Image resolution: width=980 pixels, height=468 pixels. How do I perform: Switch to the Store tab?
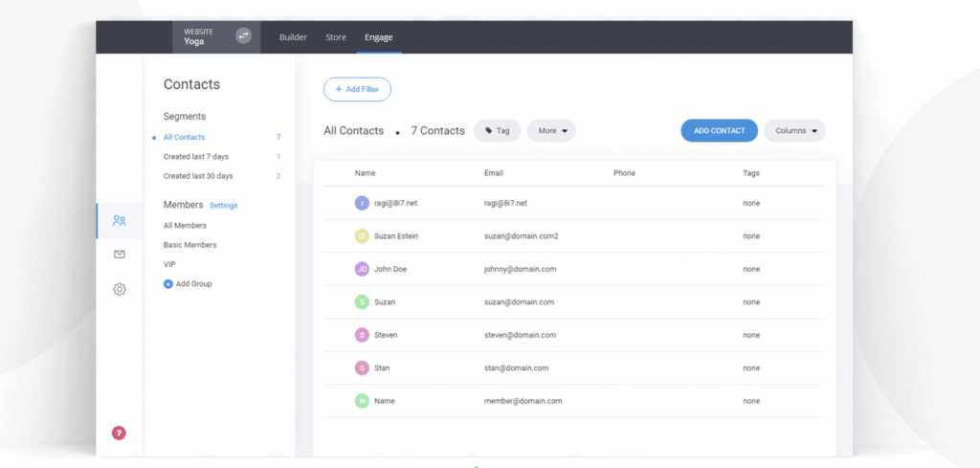point(336,37)
